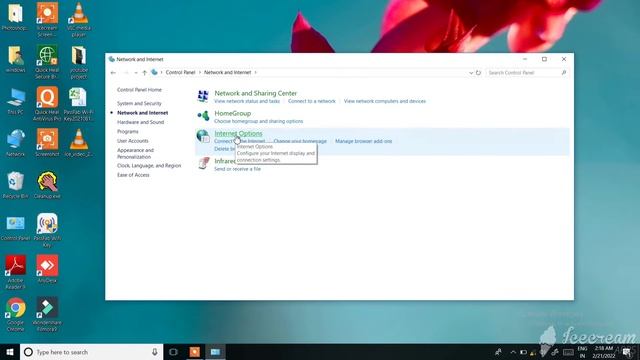The image size is (640, 360).
Task: Open the notification center icon
Action: click(x=627, y=352)
